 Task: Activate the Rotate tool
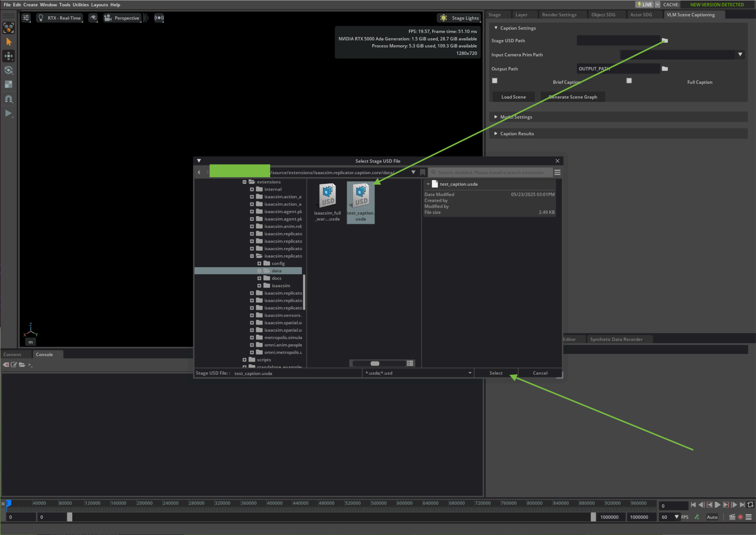coord(9,70)
